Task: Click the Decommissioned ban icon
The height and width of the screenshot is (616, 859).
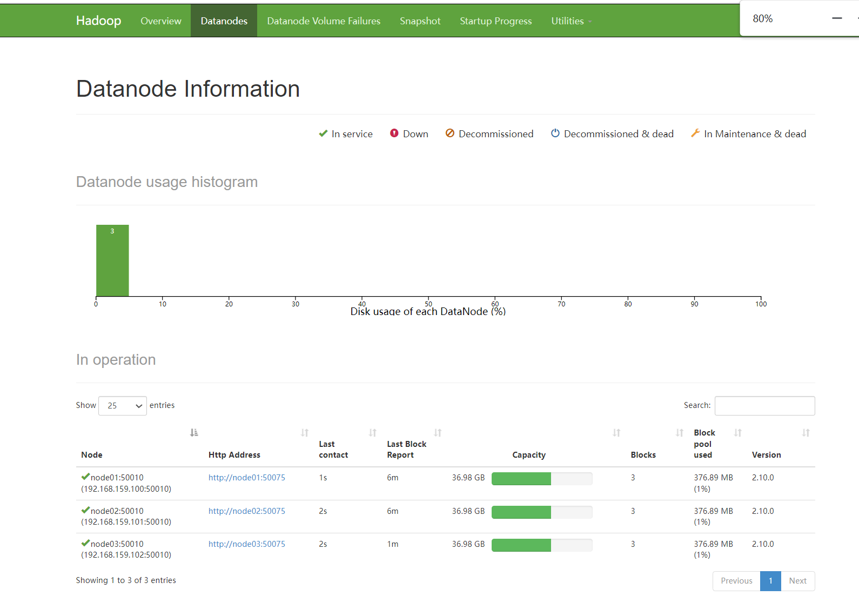Action: (x=450, y=133)
